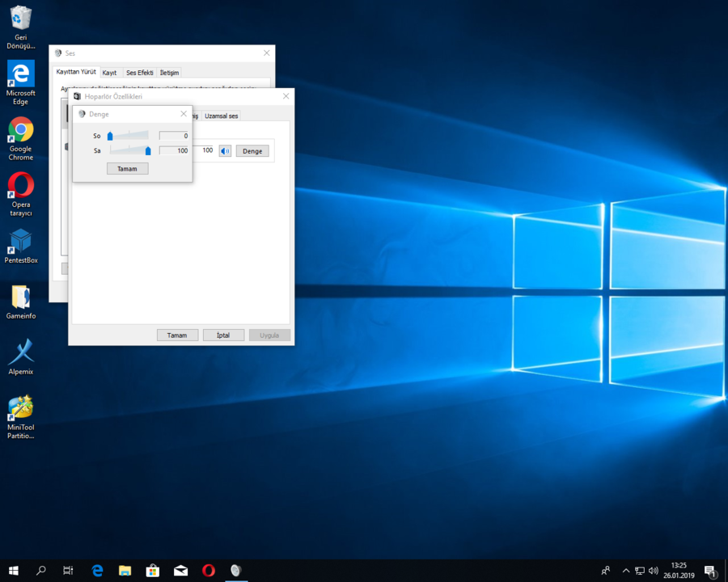Click Tamam in the Denge dialog
This screenshot has width=728, height=582.
(x=128, y=169)
